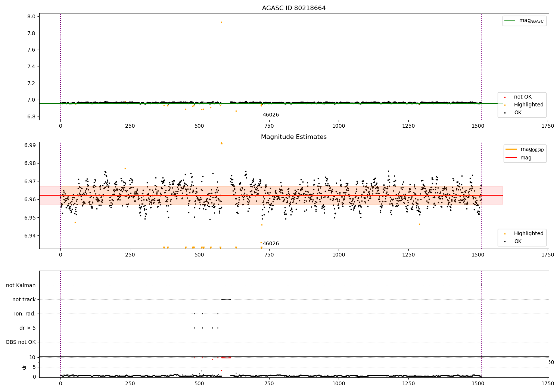Click the 'OK' legend entry in the AGASC plot
The height and width of the screenshot is (392, 560).
[x=518, y=112]
